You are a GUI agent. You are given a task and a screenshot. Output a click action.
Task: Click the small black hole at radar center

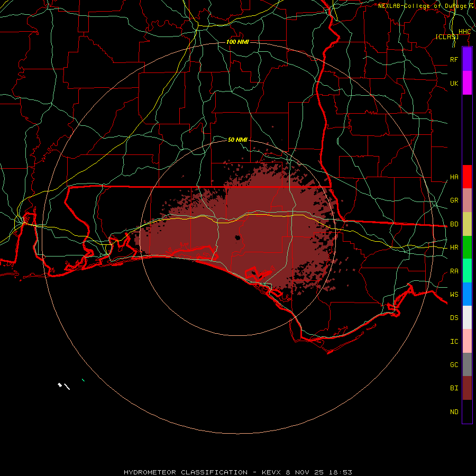tap(237, 237)
